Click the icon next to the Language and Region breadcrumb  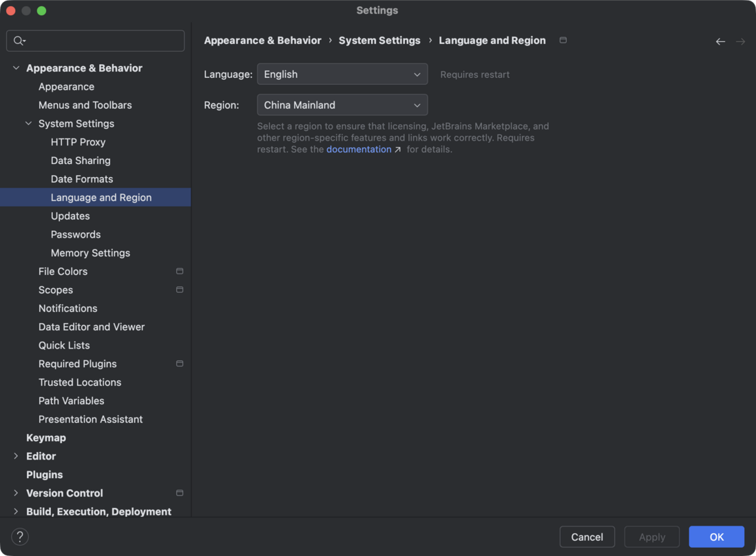click(563, 41)
